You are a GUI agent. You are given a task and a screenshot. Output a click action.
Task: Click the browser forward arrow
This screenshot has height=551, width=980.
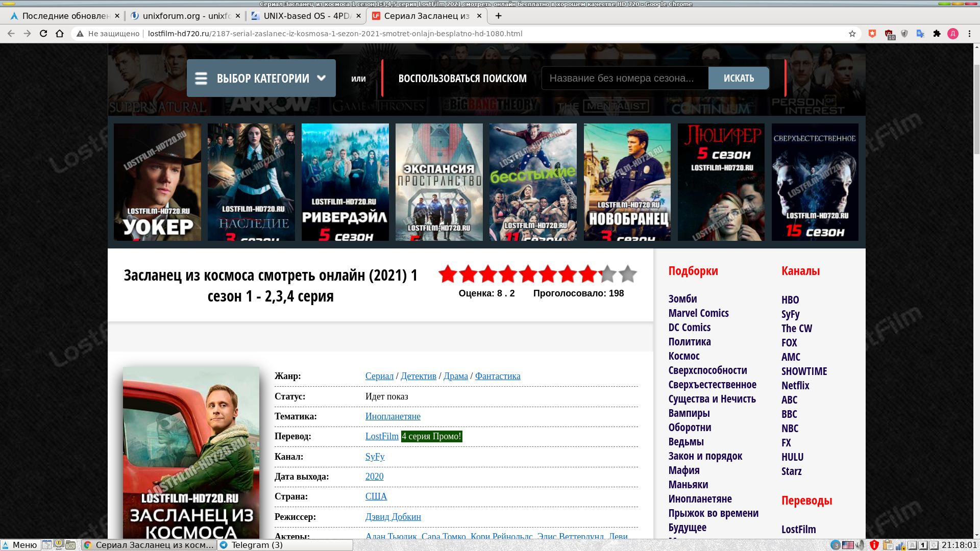[x=27, y=34]
